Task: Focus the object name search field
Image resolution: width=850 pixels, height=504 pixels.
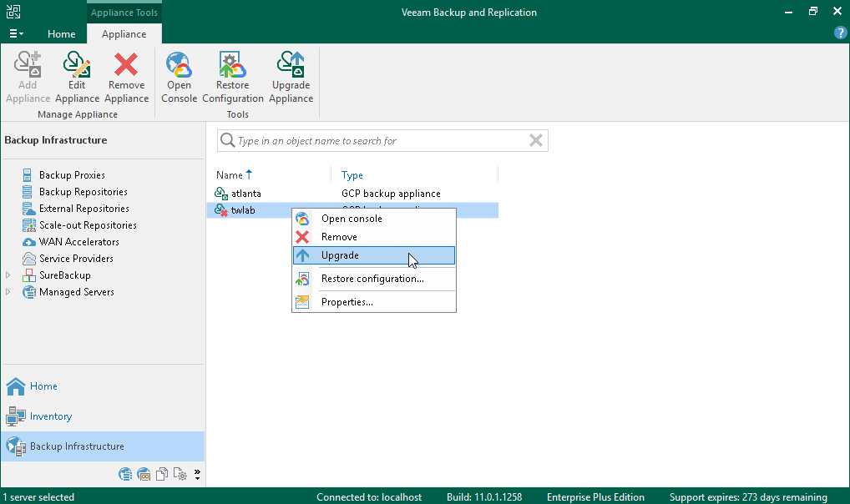Action: tap(382, 141)
